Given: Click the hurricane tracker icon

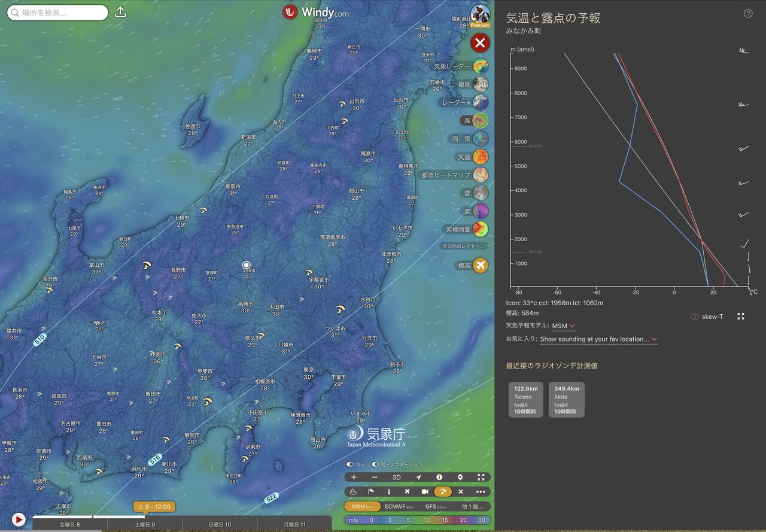Looking at the screenshot, I should click(460, 477).
